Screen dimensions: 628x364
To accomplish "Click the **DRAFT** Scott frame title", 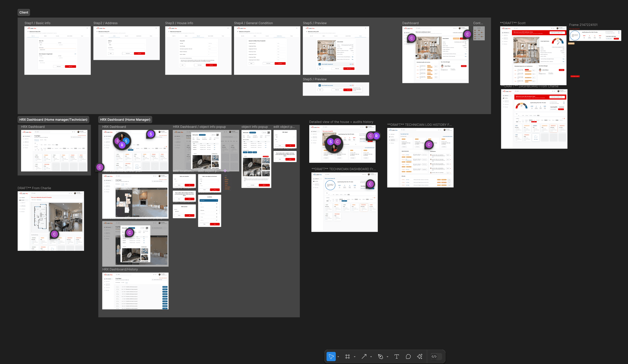I will 513,23.
